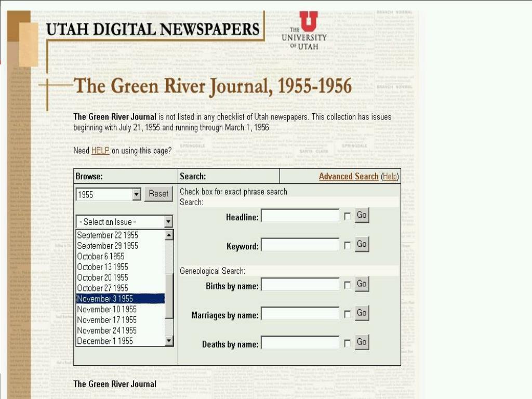Click the issue list scroll-up arrow
532x399 pixels.
(x=169, y=235)
